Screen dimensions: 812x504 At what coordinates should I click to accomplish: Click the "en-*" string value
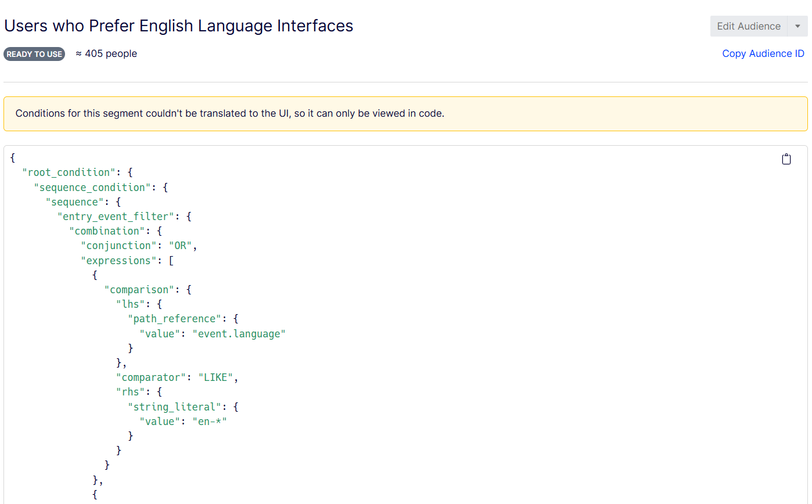click(x=209, y=422)
